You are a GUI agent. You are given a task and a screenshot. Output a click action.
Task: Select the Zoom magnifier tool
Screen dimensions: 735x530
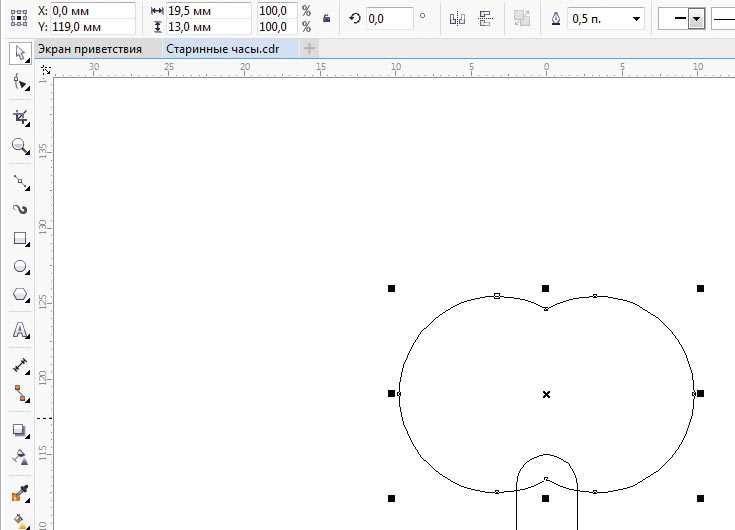pos(19,147)
